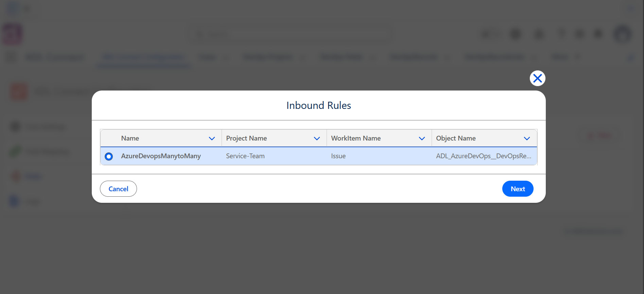Viewport: 644px width, 294px height.
Task: Click the Object Name column header
Action: tap(456, 138)
